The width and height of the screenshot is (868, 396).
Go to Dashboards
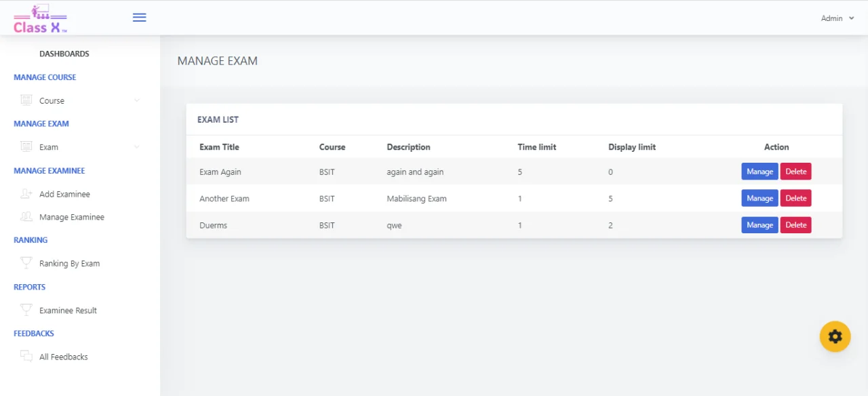[x=64, y=54]
